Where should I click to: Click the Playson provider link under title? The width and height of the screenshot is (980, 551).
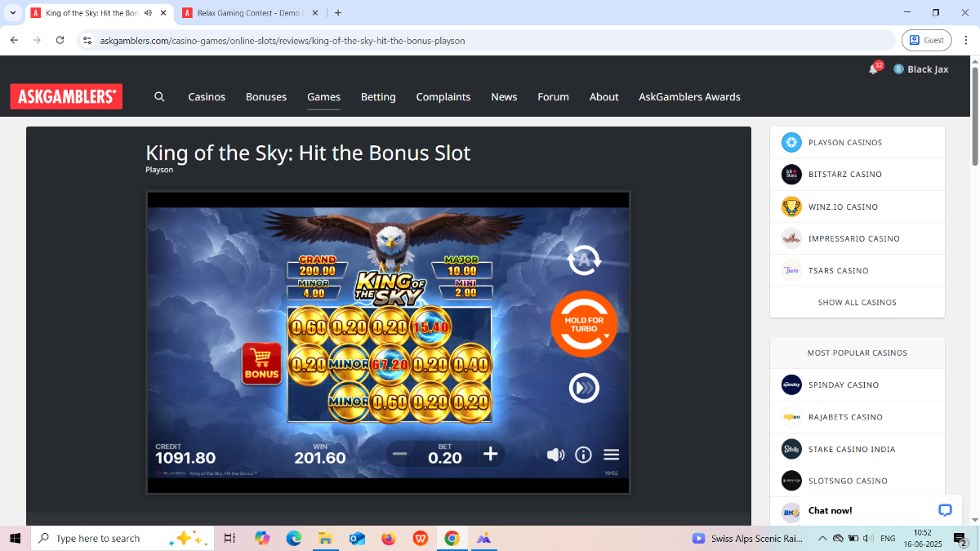159,170
